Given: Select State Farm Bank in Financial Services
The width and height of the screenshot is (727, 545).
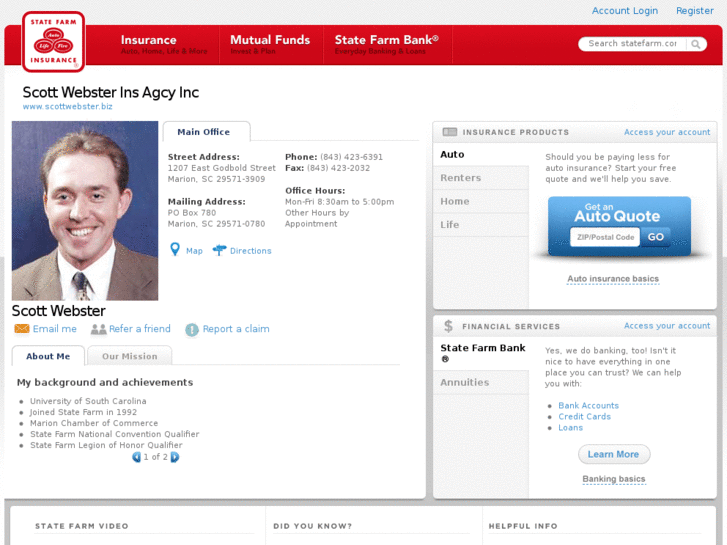Looking at the screenshot, I should [x=481, y=353].
